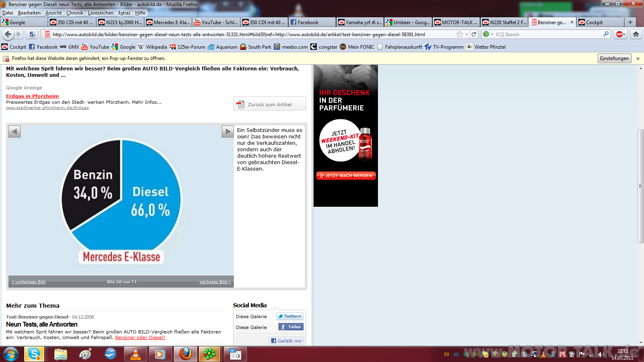Switch to the Google tab
The width and height of the screenshot is (644, 362).
tap(24, 22)
